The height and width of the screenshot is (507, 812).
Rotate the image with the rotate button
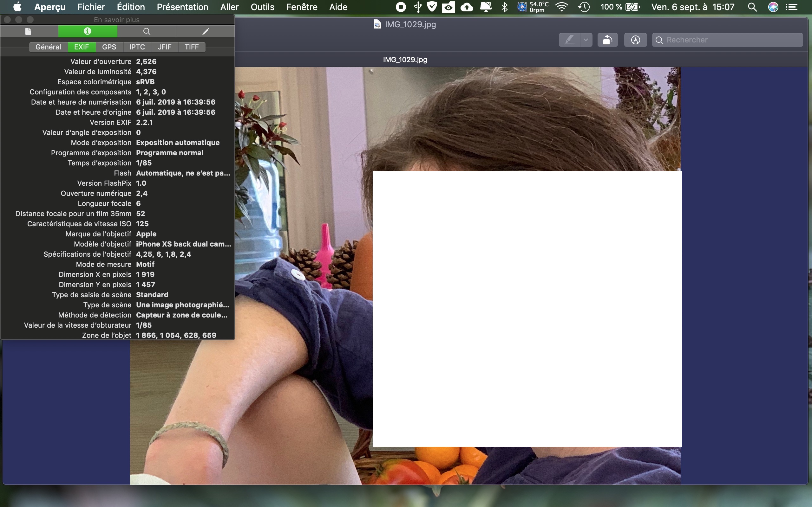coord(607,40)
